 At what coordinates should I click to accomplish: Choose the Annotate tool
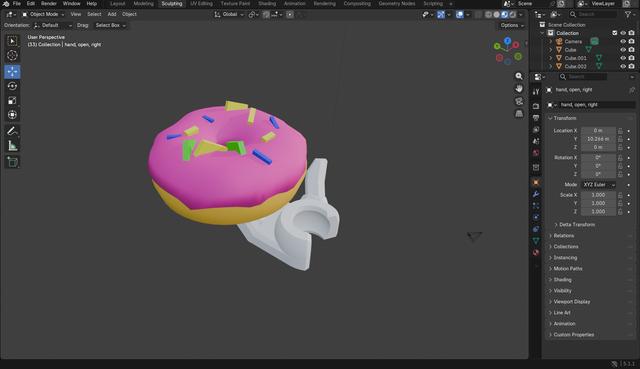pyautogui.click(x=12, y=131)
